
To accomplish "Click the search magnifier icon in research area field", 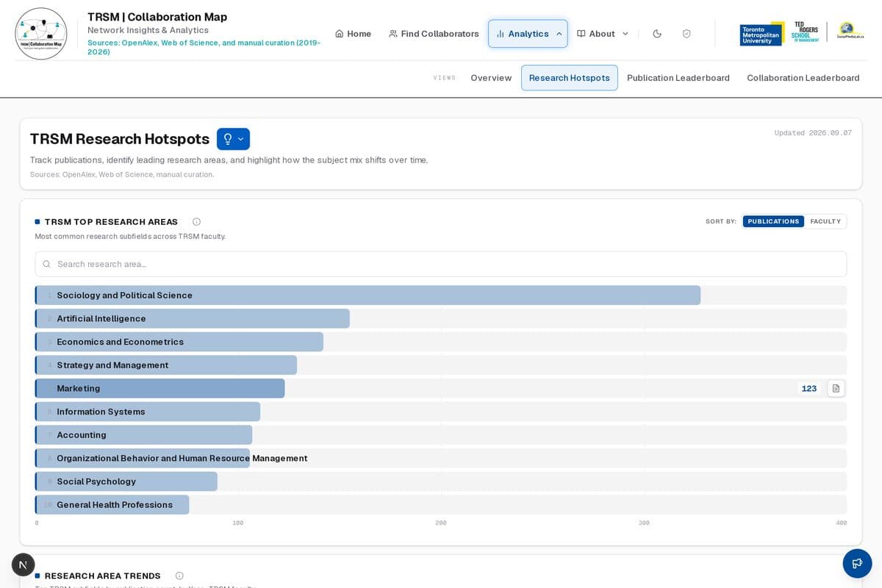I will point(47,264).
